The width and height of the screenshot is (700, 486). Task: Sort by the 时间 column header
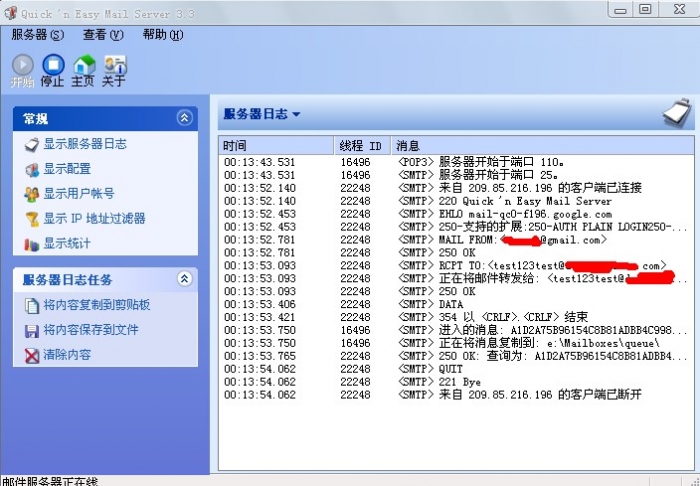(276, 145)
